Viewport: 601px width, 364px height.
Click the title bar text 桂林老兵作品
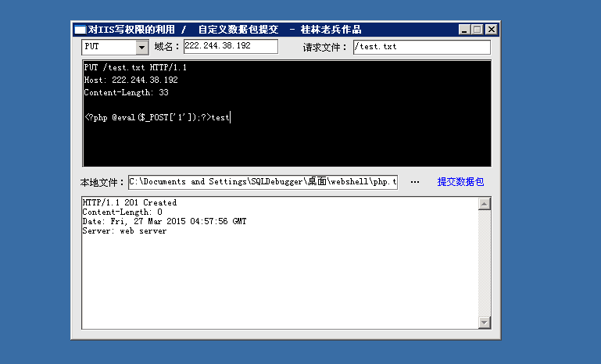click(331, 30)
